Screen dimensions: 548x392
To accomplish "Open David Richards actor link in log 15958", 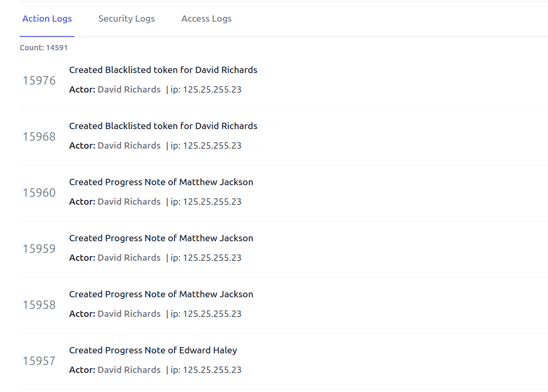I will click(129, 314).
